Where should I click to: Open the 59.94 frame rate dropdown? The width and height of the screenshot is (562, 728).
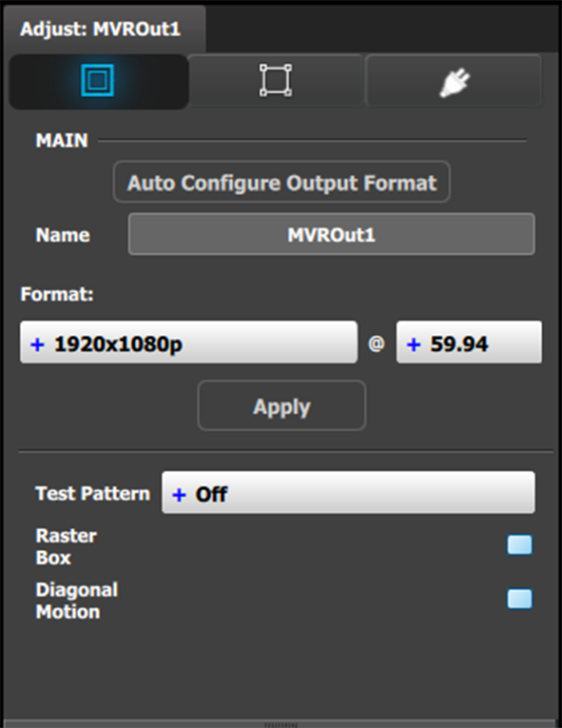469,343
